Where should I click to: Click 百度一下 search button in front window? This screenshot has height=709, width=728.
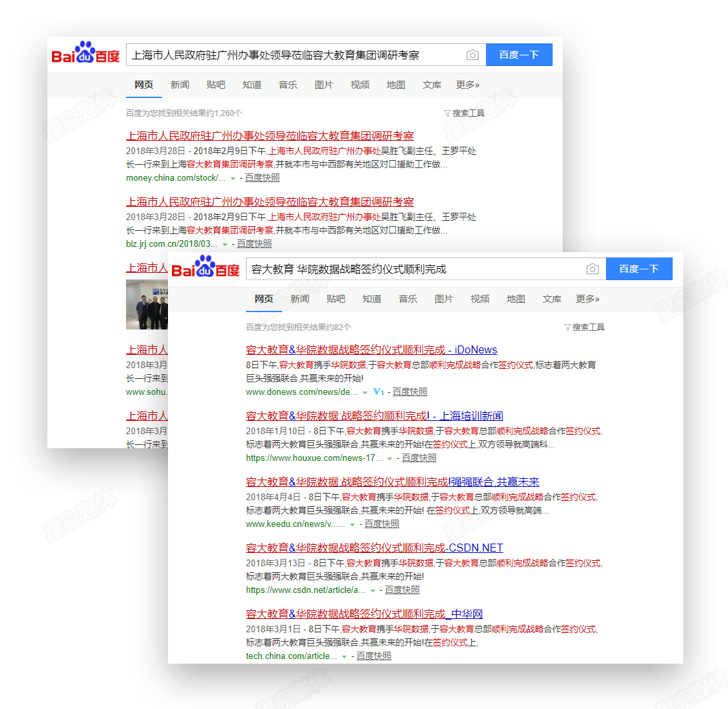click(x=639, y=269)
